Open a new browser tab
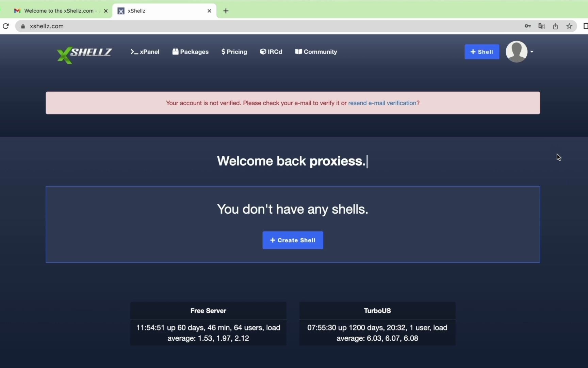The height and width of the screenshot is (368, 588). 226,11
